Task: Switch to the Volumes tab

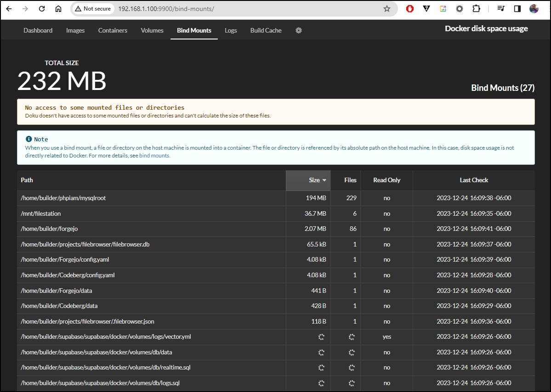Action: 152,31
